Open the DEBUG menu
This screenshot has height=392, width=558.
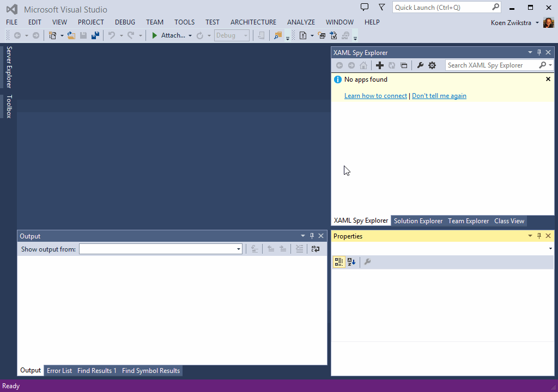pos(125,22)
